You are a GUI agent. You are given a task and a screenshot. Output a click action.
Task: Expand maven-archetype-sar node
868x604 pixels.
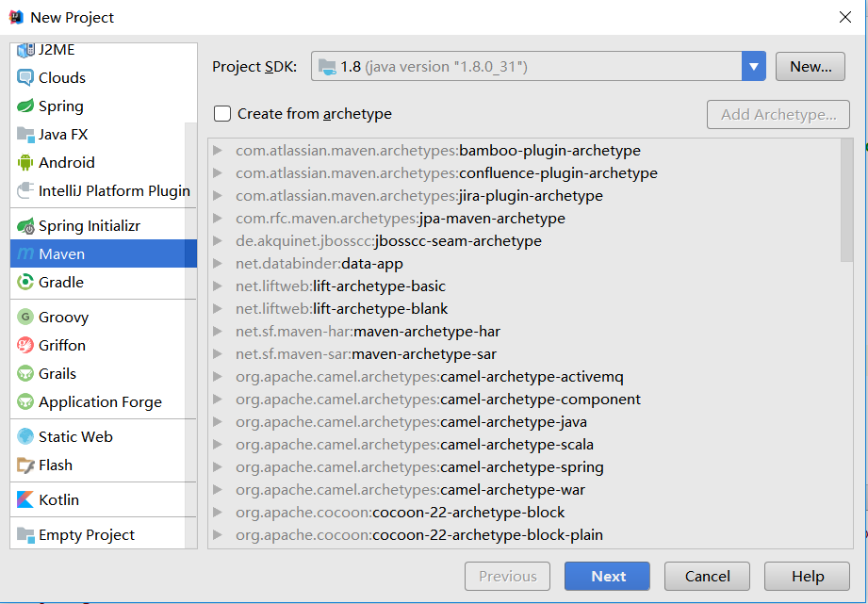point(218,354)
